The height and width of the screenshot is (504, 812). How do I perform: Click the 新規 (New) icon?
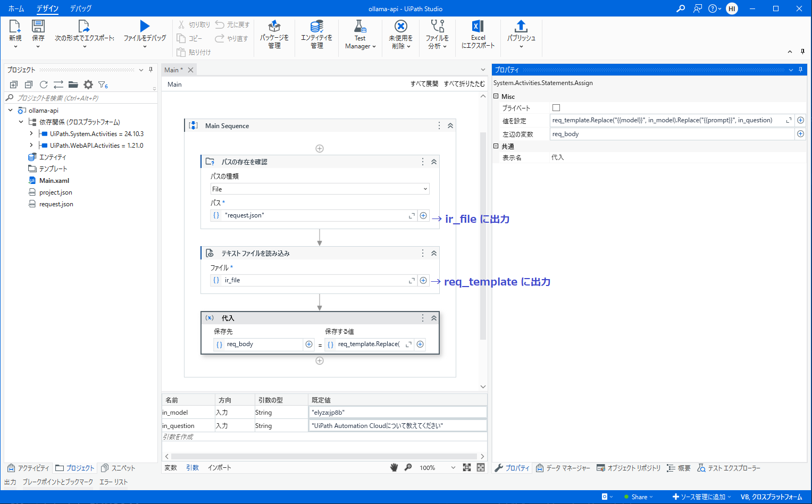tap(15, 27)
